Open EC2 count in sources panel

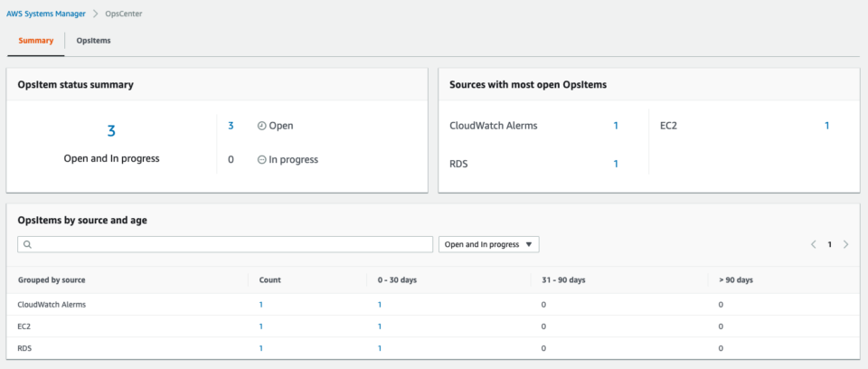pos(827,126)
